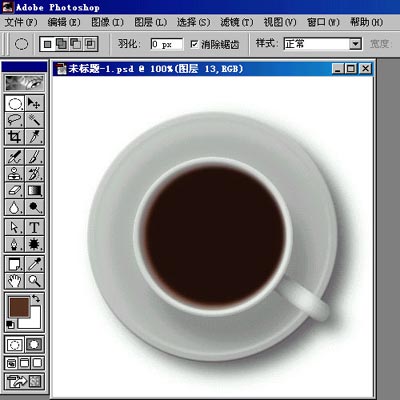
Task: Select the Zoom magnifier tool
Action: (x=34, y=281)
